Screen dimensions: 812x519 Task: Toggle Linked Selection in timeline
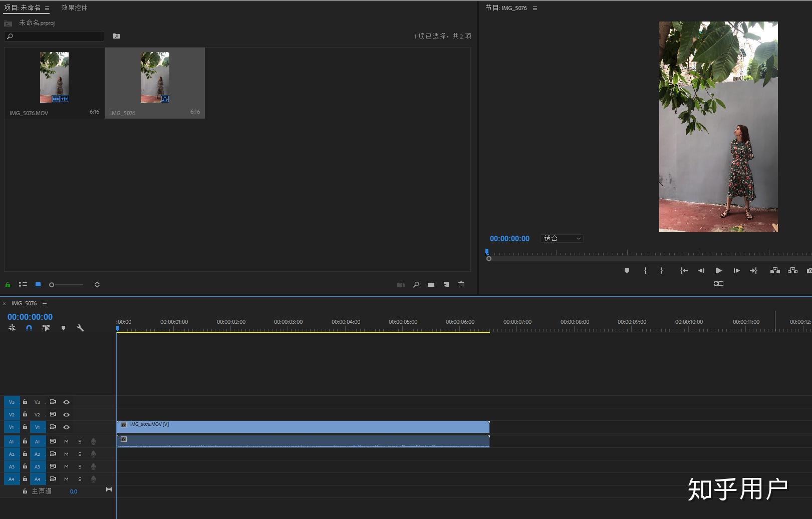tap(46, 328)
